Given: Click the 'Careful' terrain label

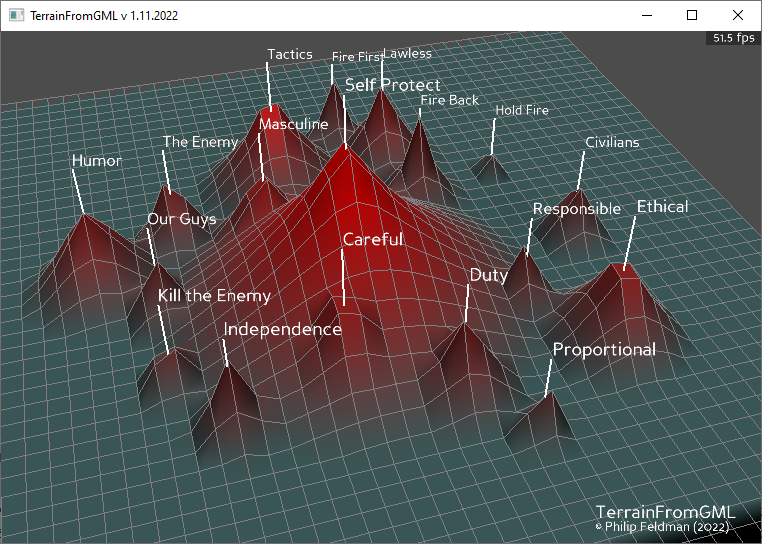Looking at the screenshot, I should tap(373, 240).
